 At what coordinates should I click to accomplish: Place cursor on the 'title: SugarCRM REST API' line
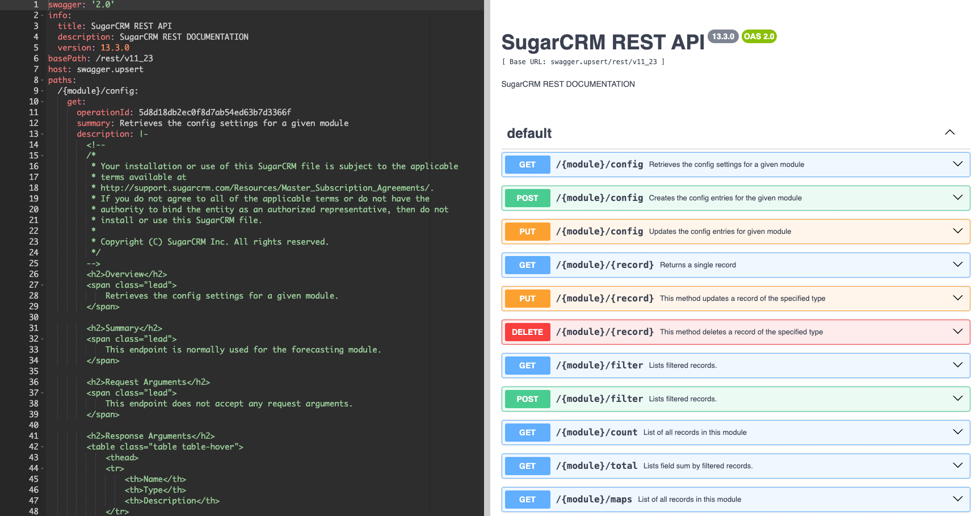tap(115, 26)
